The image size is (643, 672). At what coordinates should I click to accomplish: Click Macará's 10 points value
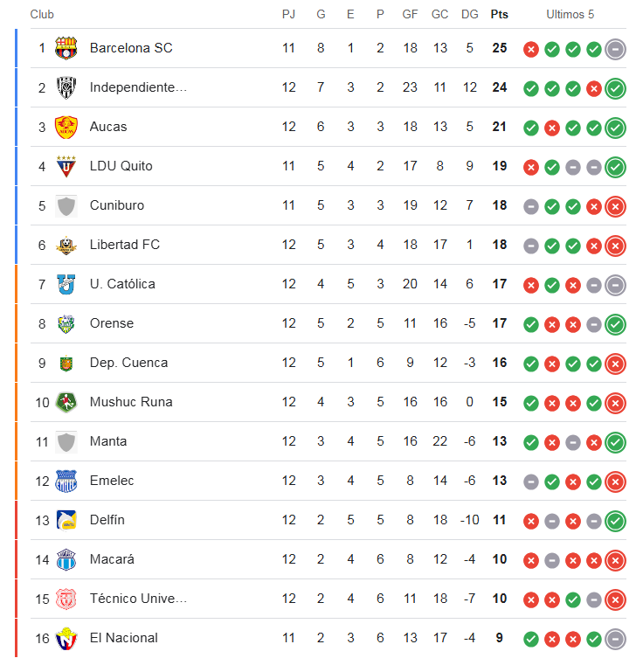click(499, 559)
